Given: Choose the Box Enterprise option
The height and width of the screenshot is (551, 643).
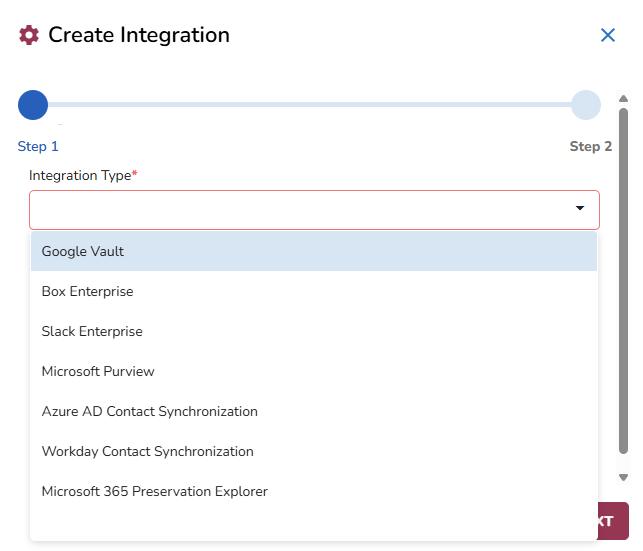Looking at the screenshot, I should click(x=87, y=292).
